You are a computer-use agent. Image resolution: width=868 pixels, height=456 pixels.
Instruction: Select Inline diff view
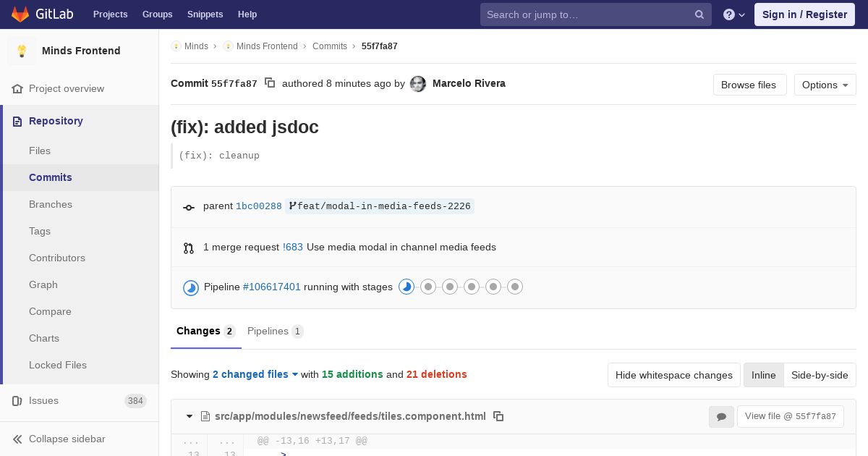[763, 375]
